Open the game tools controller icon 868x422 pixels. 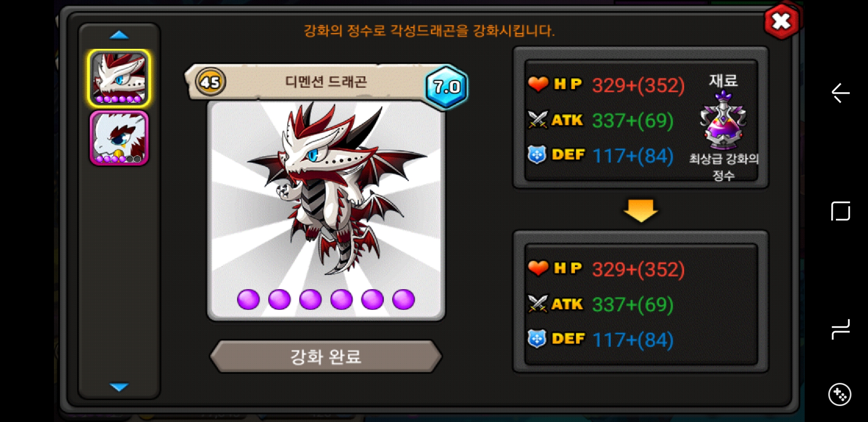click(x=840, y=395)
